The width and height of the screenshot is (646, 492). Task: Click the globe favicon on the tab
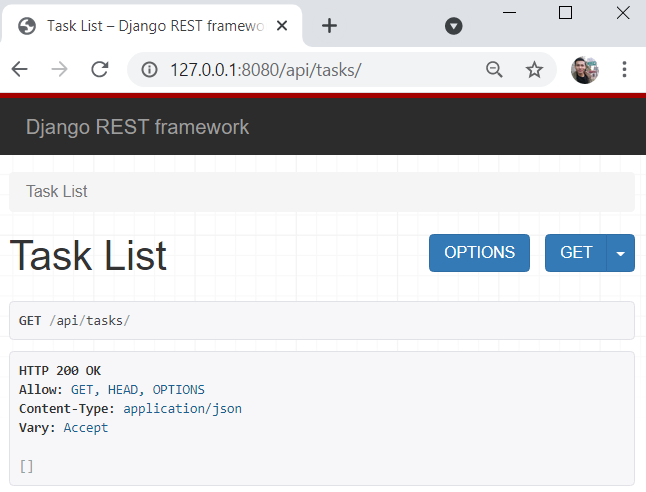coord(27,26)
